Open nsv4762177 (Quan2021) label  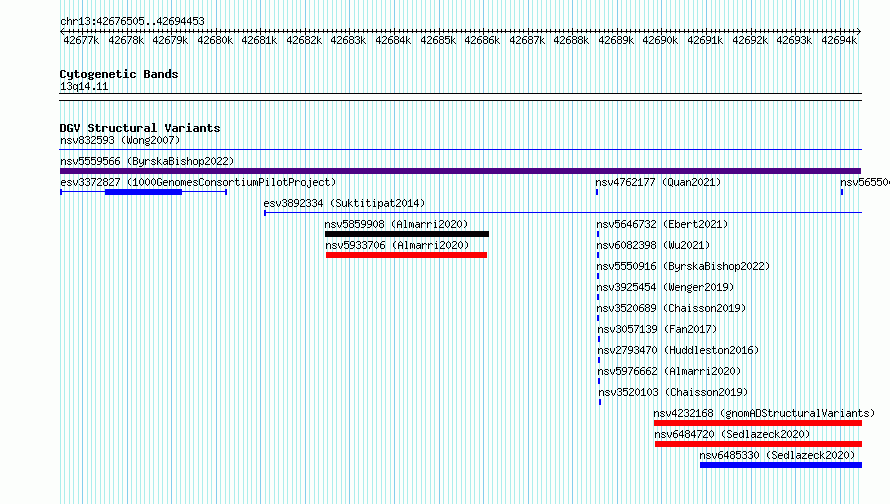point(658,182)
